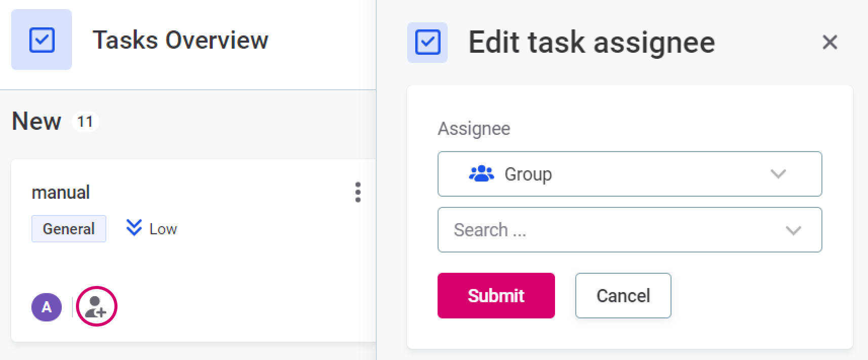Image resolution: width=868 pixels, height=360 pixels.
Task: Open the manual task's three-dot menu
Action: [358, 192]
